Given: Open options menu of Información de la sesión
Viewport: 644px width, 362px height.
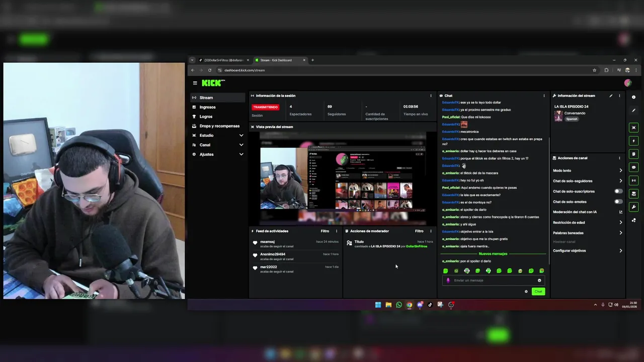Looking at the screenshot, I should click(x=431, y=96).
